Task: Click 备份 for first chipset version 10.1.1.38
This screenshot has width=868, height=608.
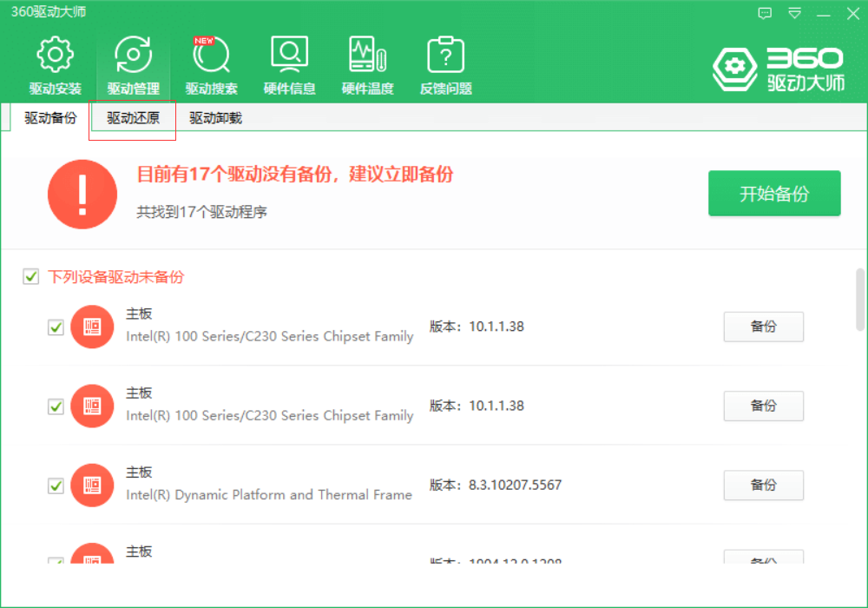Action: (x=763, y=327)
